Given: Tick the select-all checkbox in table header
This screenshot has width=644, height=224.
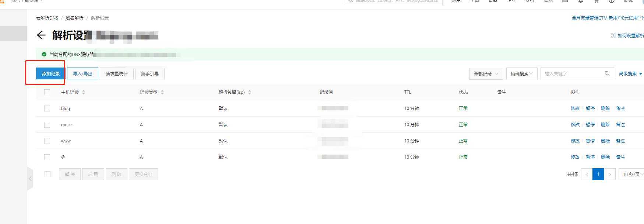Looking at the screenshot, I should click(x=47, y=92).
